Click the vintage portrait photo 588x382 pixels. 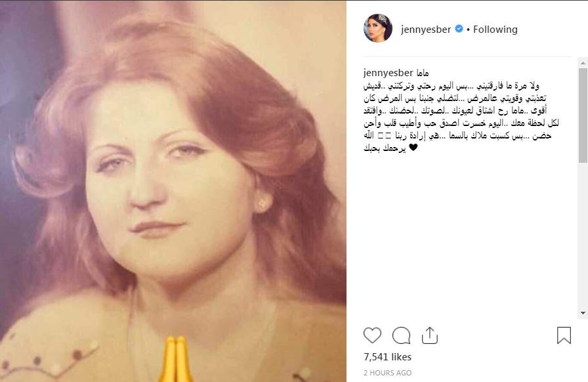tap(173, 192)
